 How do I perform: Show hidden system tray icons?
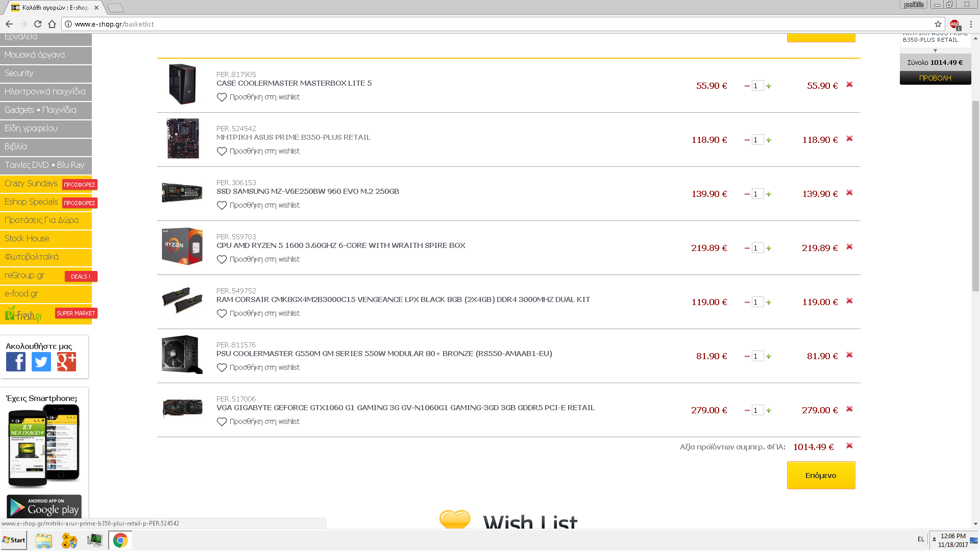pyautogui.click(x=934, y=539)
